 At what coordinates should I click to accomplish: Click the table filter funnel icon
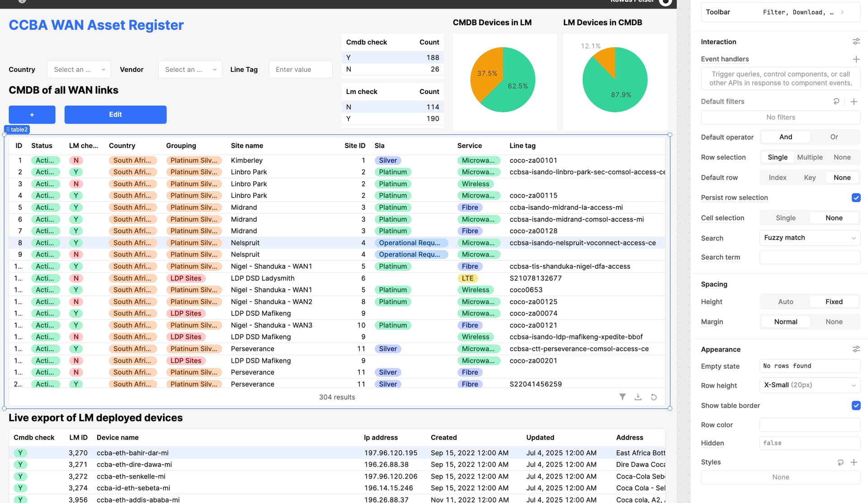623,397
